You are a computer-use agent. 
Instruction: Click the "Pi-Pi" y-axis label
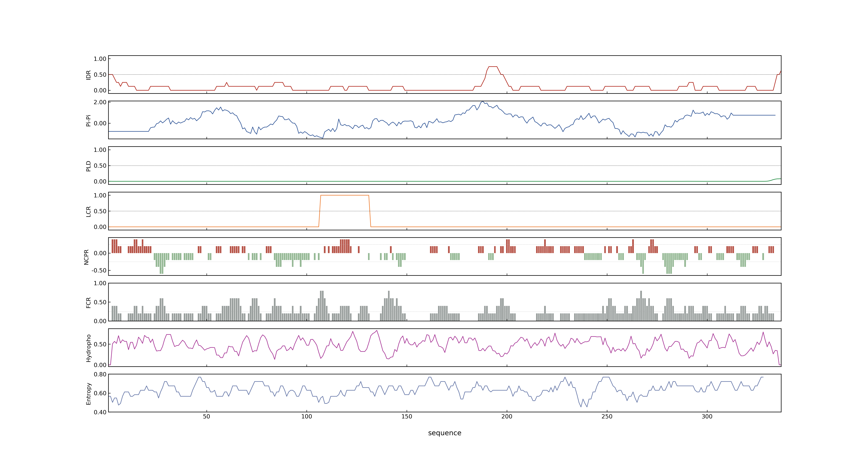[x=89, y=120]
